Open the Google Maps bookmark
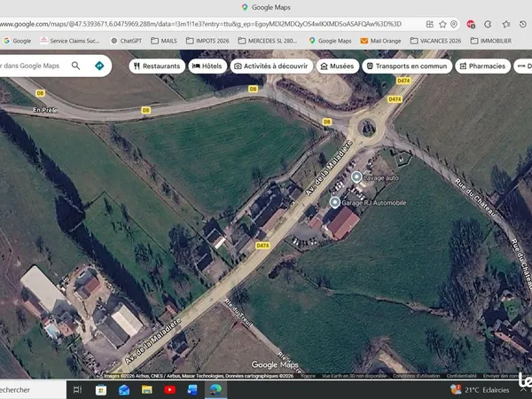Screen dimensions: 532x399 330,41
